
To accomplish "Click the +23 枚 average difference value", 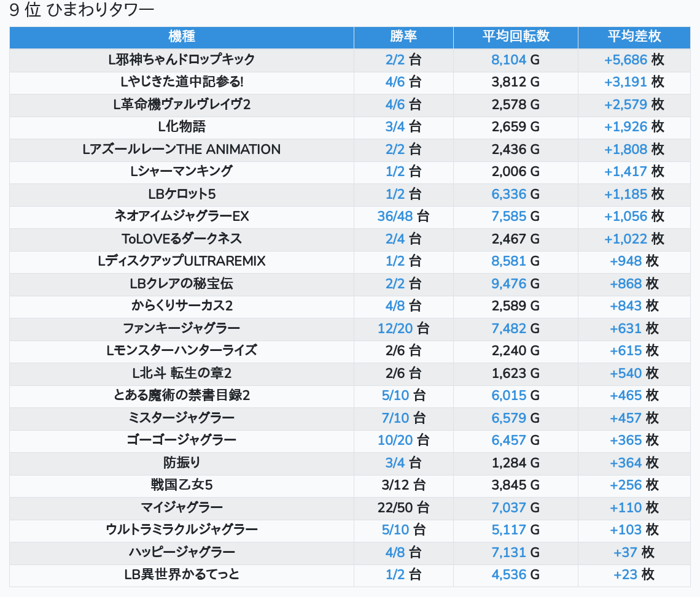I will [x=634, y=575].
